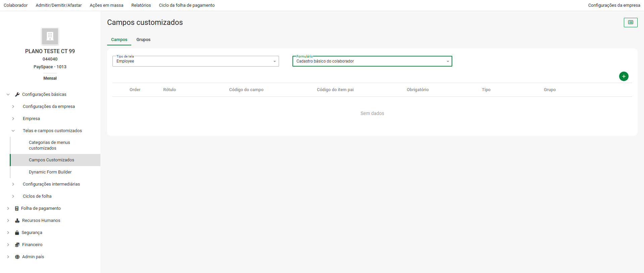Click the calculator icon for Folha de pagamento

[x=17, y=208]
